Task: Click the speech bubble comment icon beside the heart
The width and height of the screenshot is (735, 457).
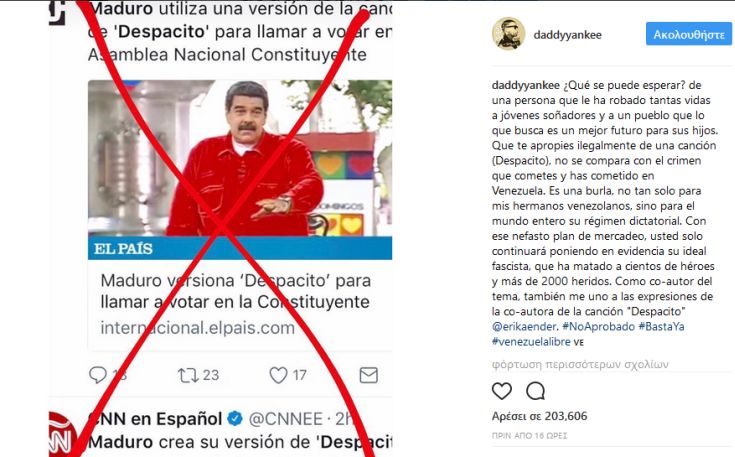Action: tap(535, 391)
